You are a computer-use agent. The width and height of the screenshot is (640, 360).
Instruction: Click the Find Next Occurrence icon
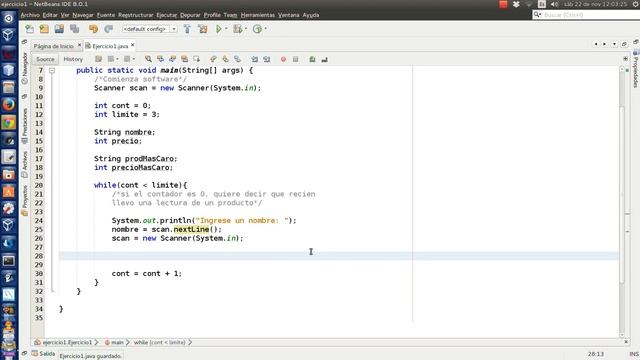173,59
